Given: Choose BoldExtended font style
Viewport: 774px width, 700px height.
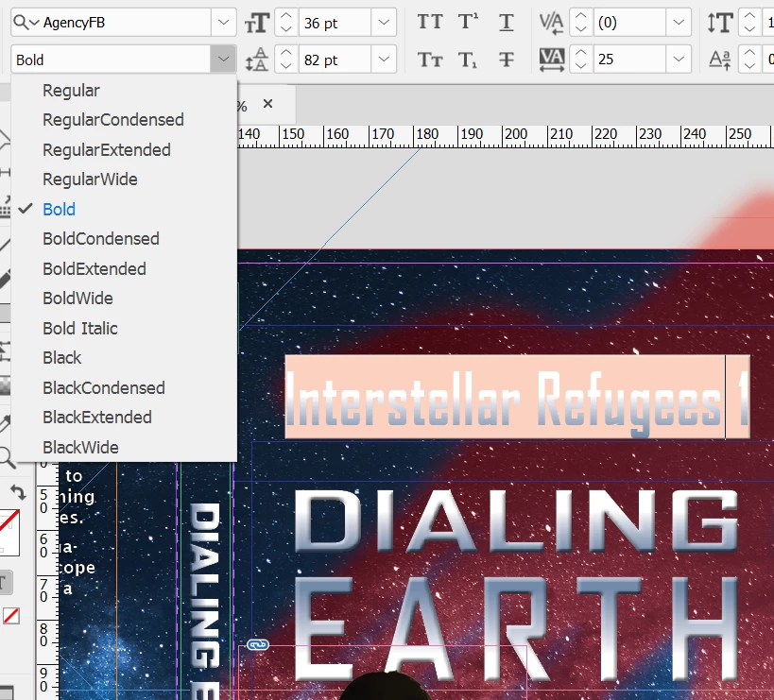Looking at the screenshot, I should tap(124, 269).
